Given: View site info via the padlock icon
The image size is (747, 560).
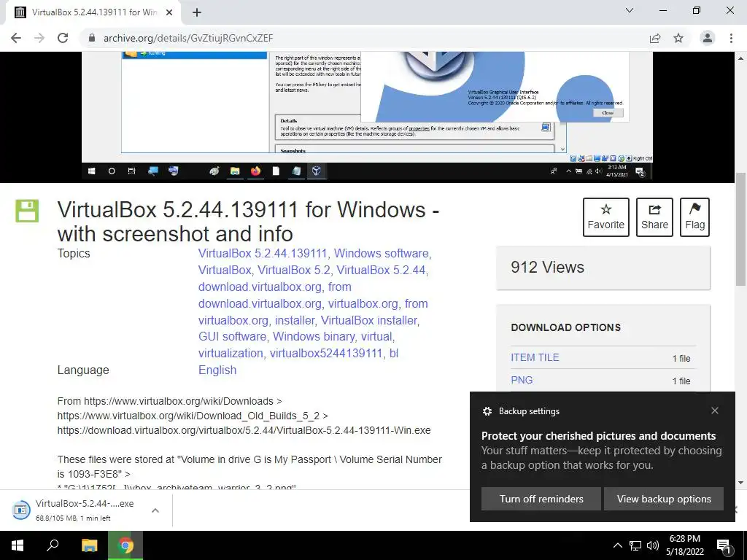Looking at the screenshot, I should 92,38.
